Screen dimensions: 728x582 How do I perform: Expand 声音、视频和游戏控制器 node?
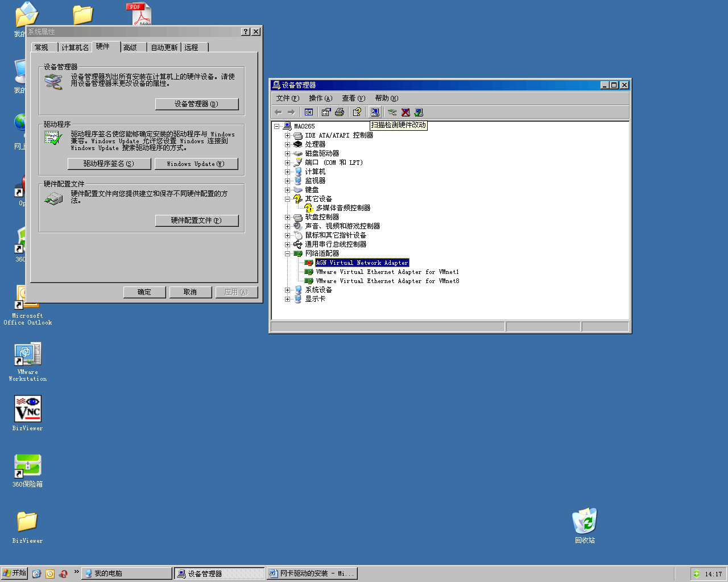(287, 226)
